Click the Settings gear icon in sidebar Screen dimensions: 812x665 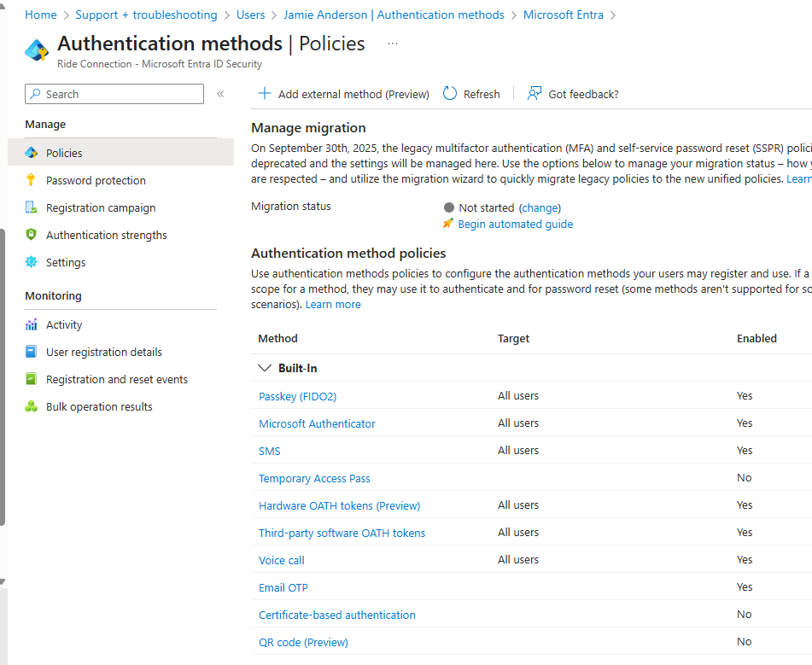(x=32, y=262)
